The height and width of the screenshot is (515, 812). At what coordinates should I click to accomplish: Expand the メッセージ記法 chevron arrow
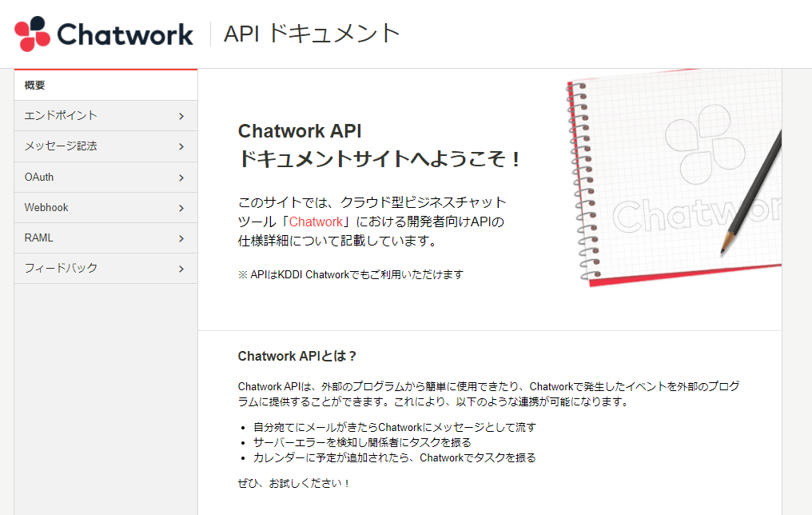pyautogui.click(x=181, y=146)
